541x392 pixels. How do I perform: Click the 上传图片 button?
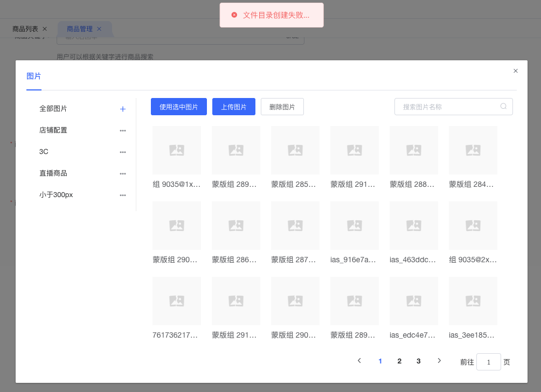tap(234, 107)
